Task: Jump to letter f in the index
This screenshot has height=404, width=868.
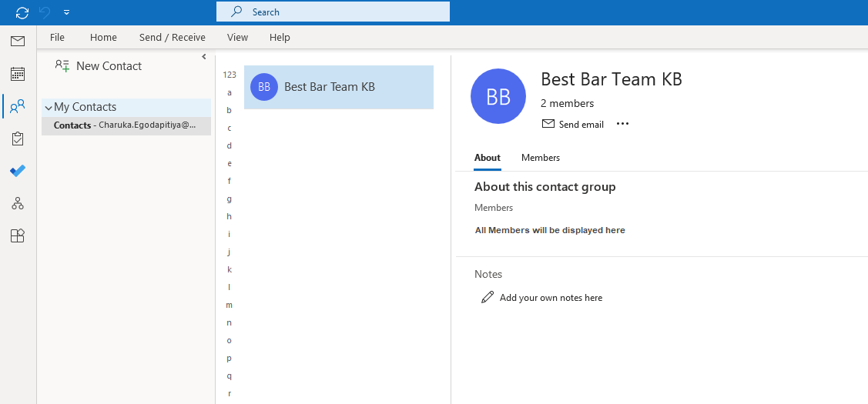Action: [x=230, y=181]
